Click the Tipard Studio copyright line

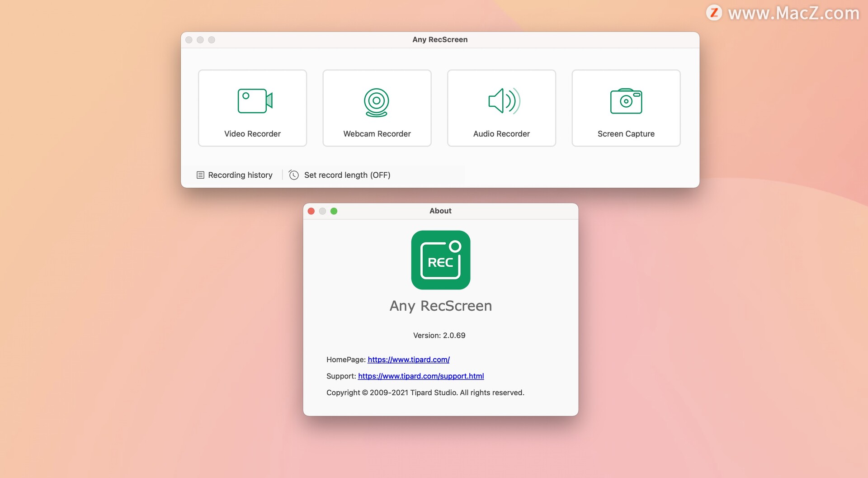point(425,393)
